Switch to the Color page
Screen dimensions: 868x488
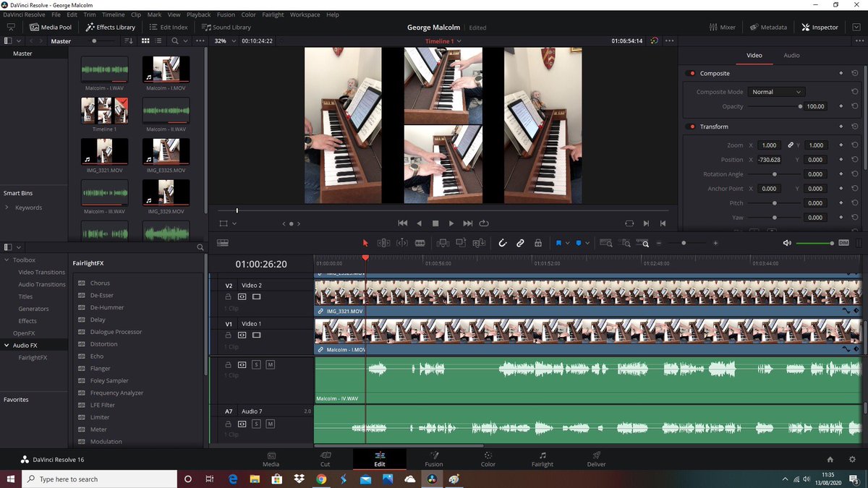point(488,459)
